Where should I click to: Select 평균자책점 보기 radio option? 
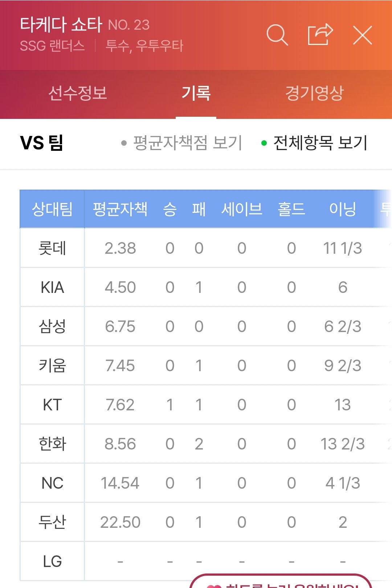[181, 143]
